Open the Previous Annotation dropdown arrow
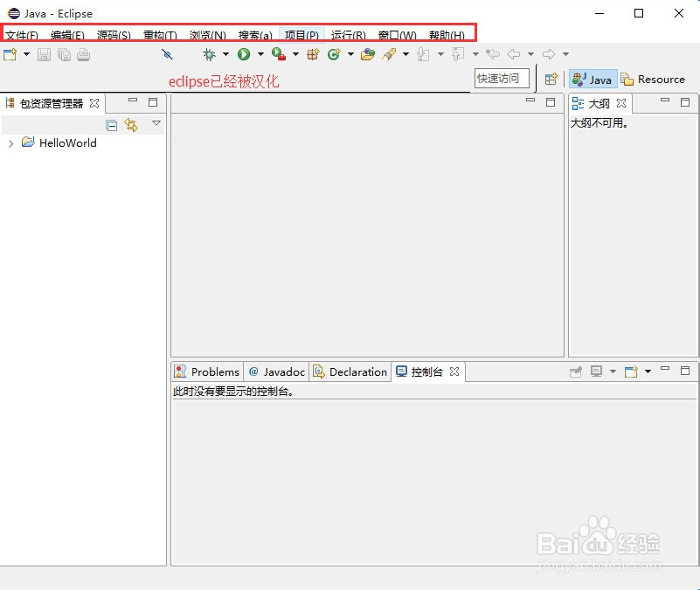This screenshot has height=590, width=700. [476, 54]
